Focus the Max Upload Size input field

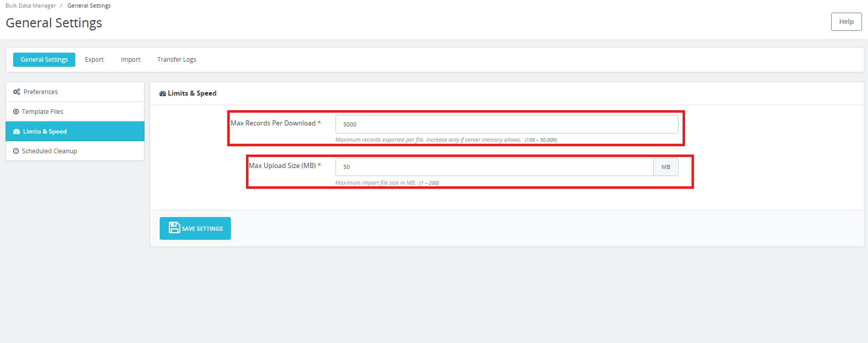coord(494,167)
